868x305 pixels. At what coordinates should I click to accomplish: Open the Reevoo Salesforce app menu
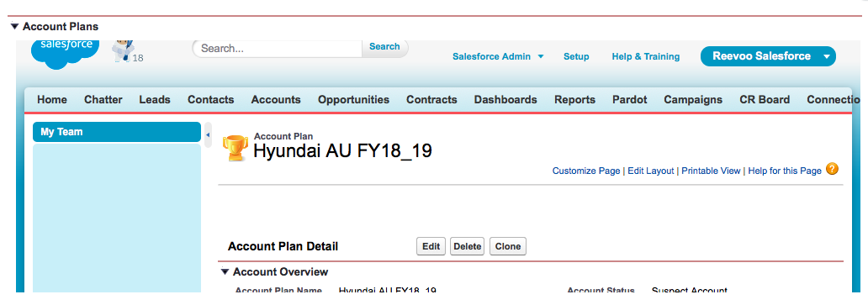pyautogui.click(x=768, y=56)
